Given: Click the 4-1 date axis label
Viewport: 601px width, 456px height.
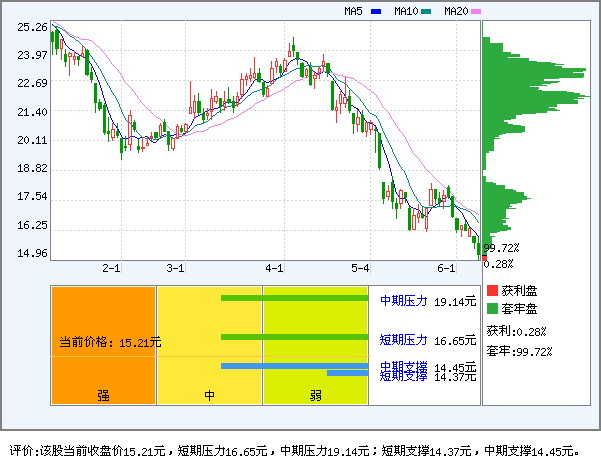Looking at the screenshot, I should [x=275, y=269].
